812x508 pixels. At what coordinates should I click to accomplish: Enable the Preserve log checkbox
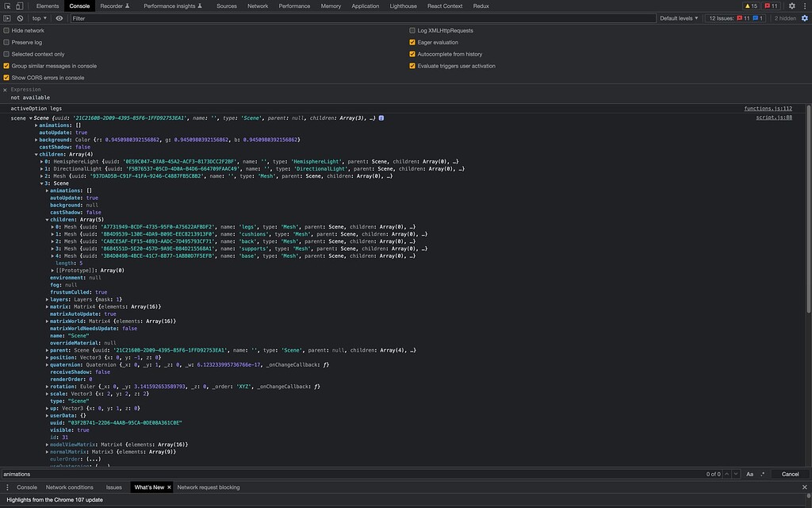(7, 42)
